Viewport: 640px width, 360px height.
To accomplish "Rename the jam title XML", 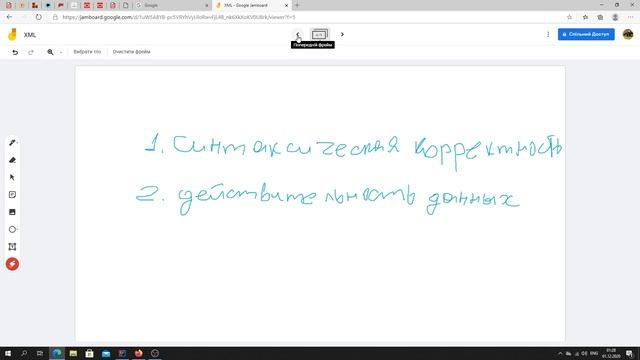I will pyautogui.click(x=30, y=35).
